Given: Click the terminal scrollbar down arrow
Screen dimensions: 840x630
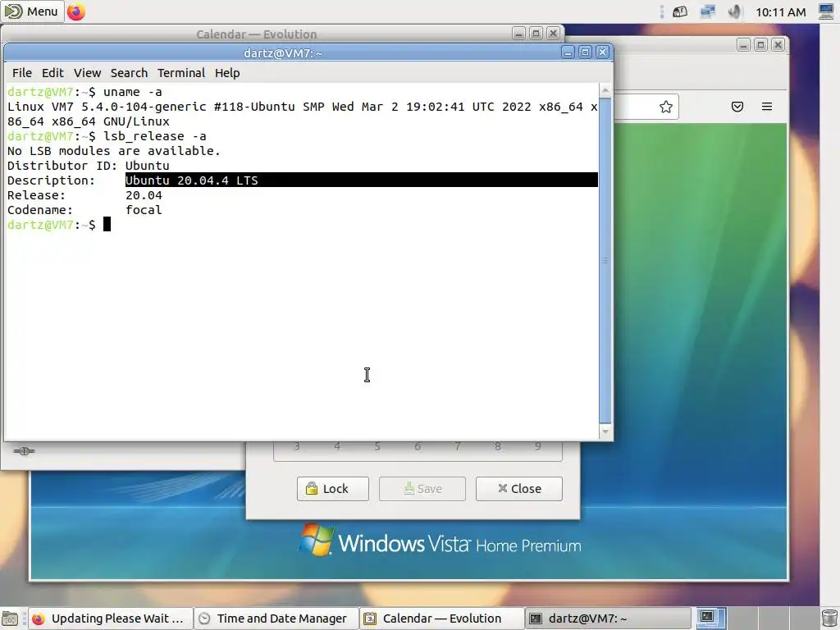Looking at the screenshot, I should 605,431.
